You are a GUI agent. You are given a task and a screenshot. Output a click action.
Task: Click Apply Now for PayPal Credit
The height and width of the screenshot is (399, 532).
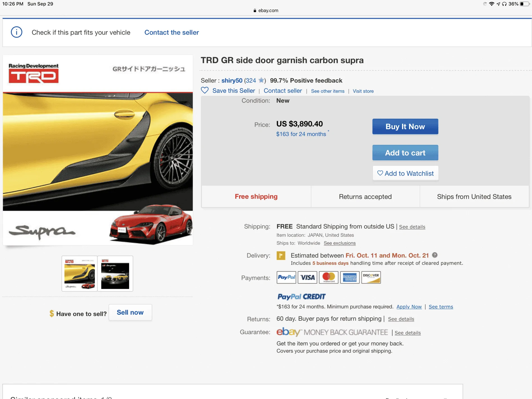[x=409, y=307]
